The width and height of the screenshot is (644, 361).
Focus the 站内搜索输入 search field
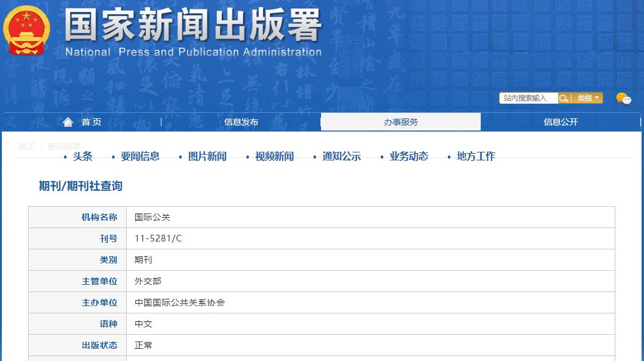[529, 98]
